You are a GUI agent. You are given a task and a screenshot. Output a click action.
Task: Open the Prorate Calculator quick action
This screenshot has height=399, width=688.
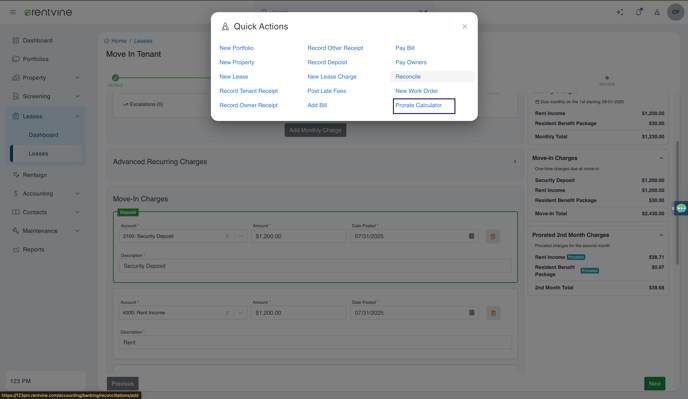[x=419, y=105]
